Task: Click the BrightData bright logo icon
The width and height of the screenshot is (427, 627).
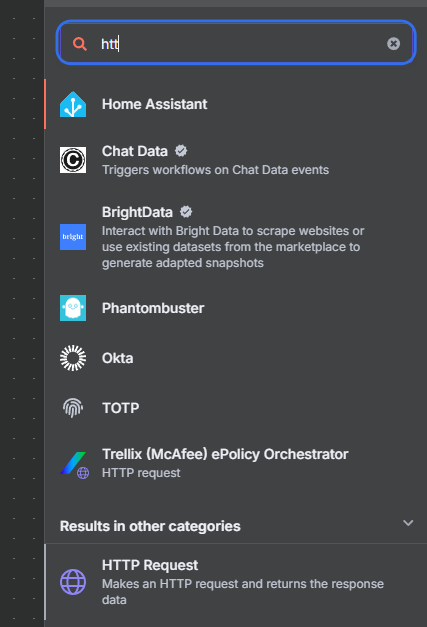Action: [73, 237]
